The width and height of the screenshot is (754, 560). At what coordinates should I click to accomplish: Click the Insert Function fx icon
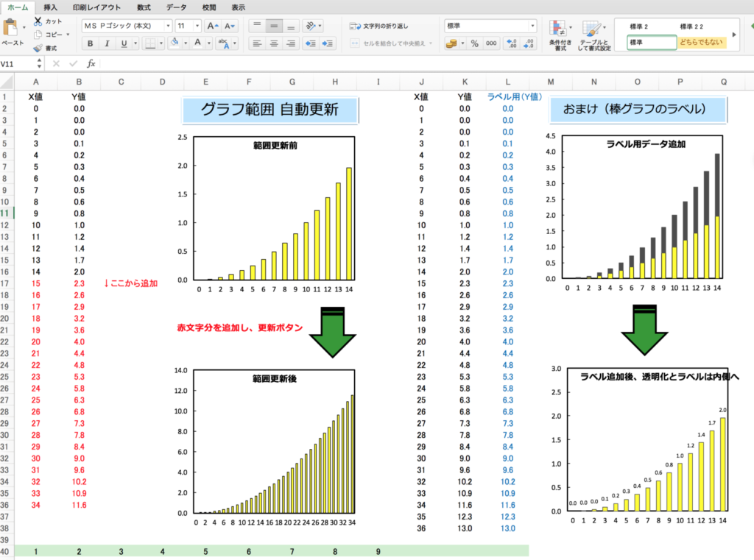(x=91, y=64)
